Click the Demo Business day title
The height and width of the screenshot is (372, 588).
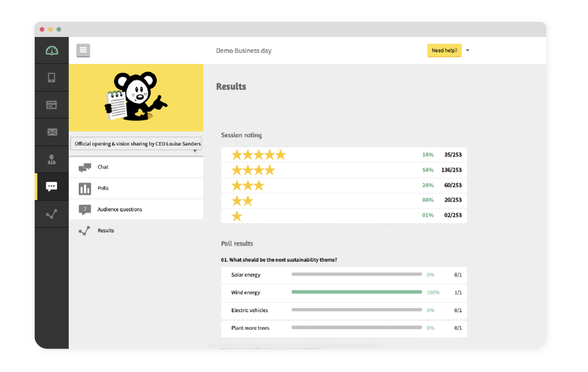244,51
